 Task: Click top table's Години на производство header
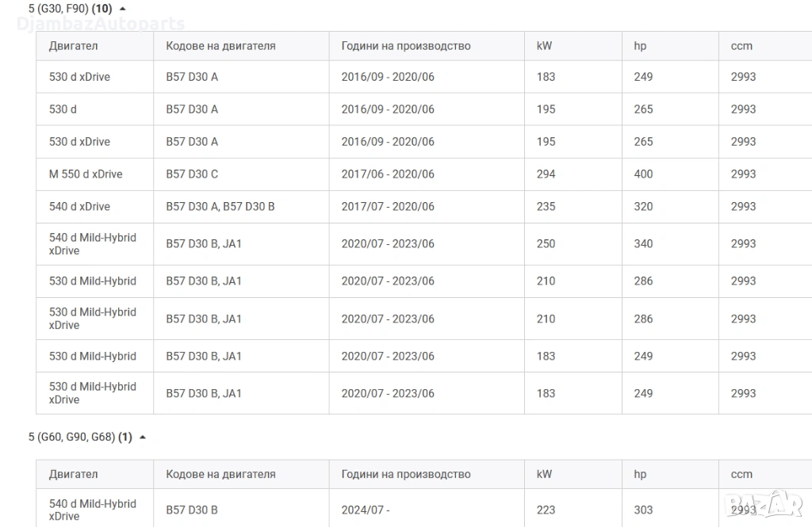pos(406,46)
